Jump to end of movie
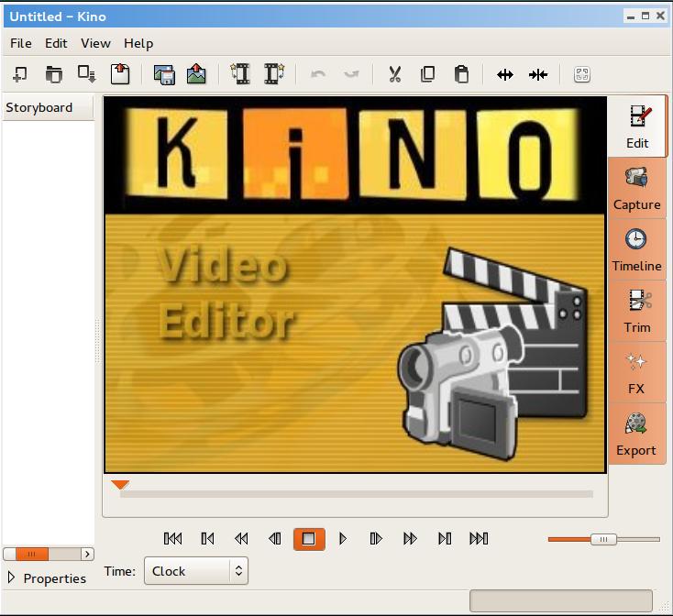The height and width of the screenshot is (616, 673). pos(479,538)
